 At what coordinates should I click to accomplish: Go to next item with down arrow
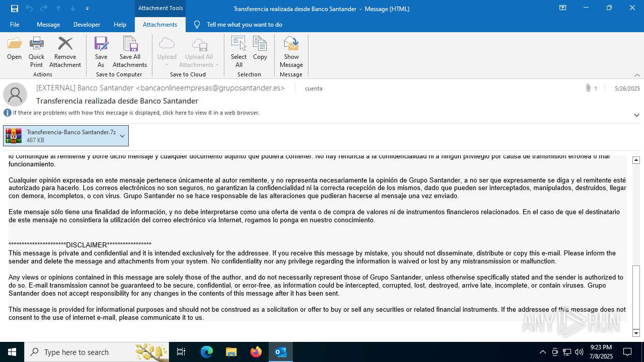[73, 8]
